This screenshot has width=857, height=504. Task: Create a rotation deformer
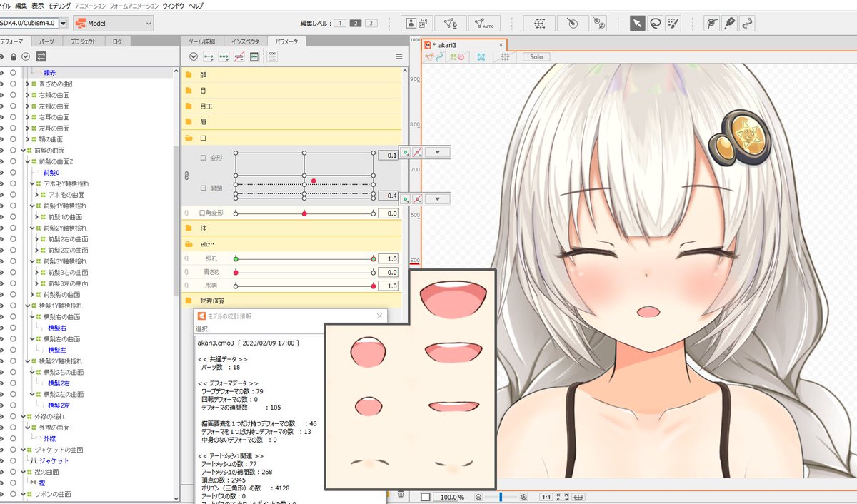[572, 23]
